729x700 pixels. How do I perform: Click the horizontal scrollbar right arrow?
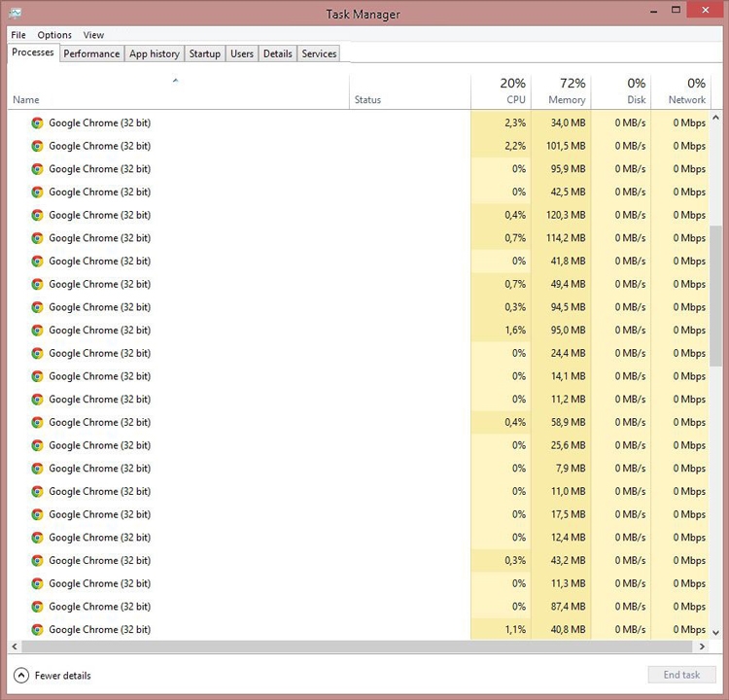coord(702,647)
